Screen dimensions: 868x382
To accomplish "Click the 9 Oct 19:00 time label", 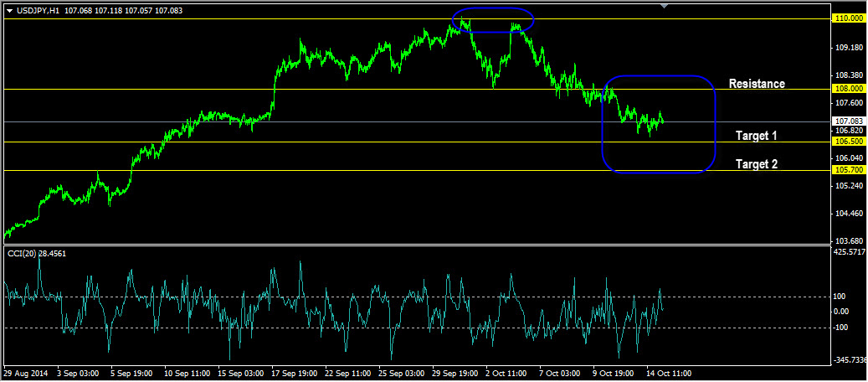I will click(x=613, y=373).
